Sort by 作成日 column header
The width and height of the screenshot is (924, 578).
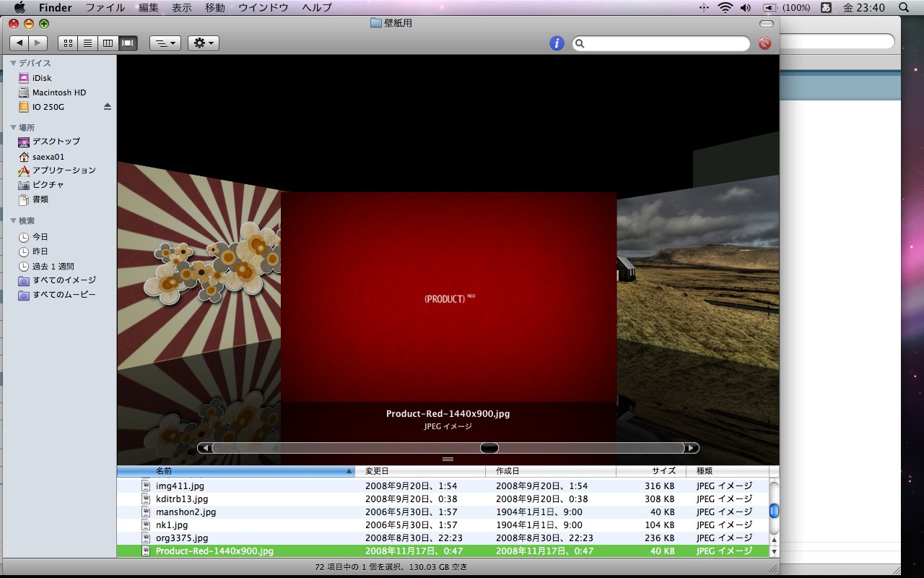(x=552, y=471)
